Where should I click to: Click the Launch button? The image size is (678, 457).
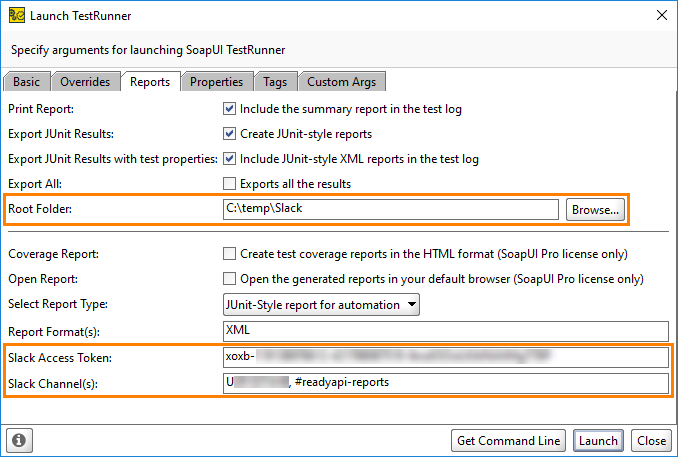click(598, 441)
